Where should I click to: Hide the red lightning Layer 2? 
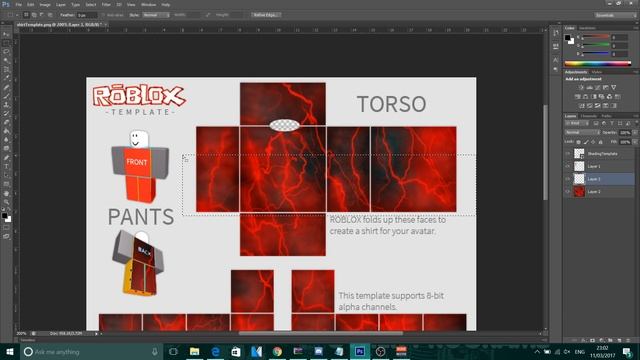click(568, 191)
